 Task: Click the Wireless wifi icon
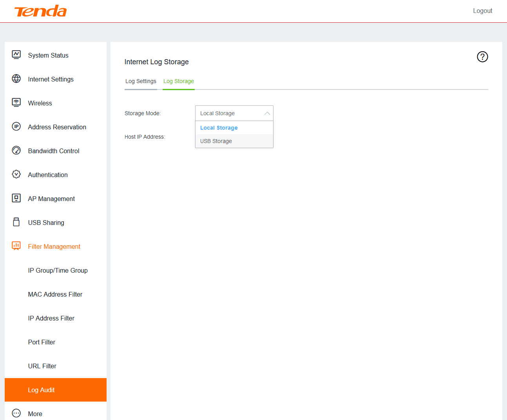click(x=16, y=103)
